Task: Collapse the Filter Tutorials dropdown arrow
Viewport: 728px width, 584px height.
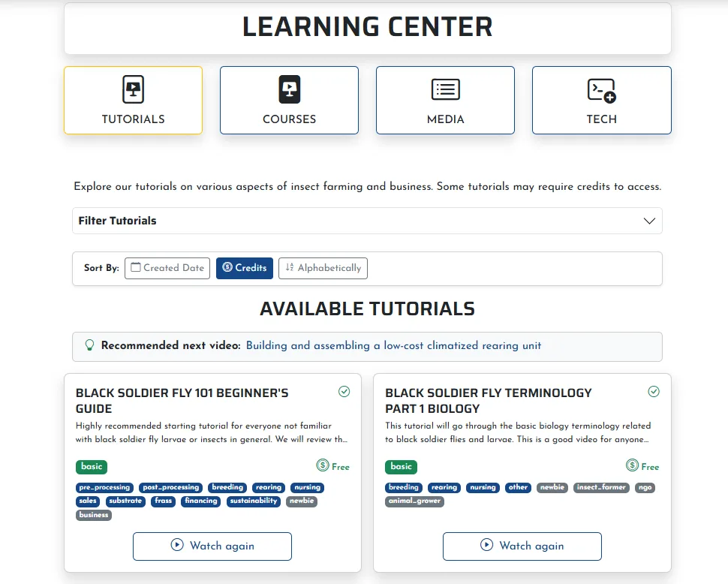Action: 650,221
